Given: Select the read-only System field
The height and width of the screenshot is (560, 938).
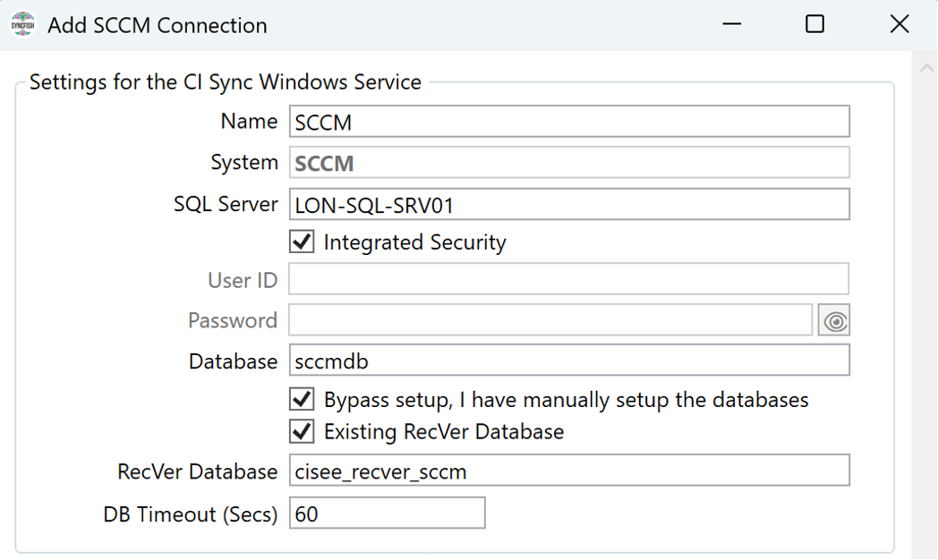Looking at the screenshot, I should pos(569,163).
